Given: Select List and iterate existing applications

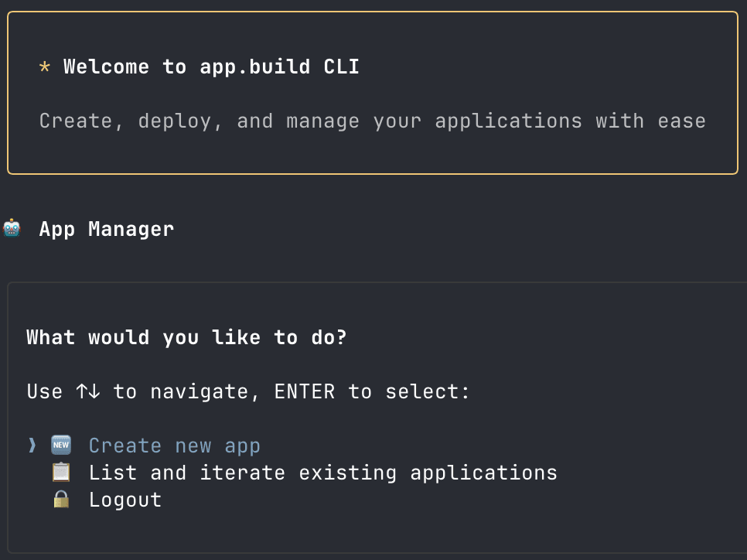Looking at the screenshot, I should tap(323, 472).
